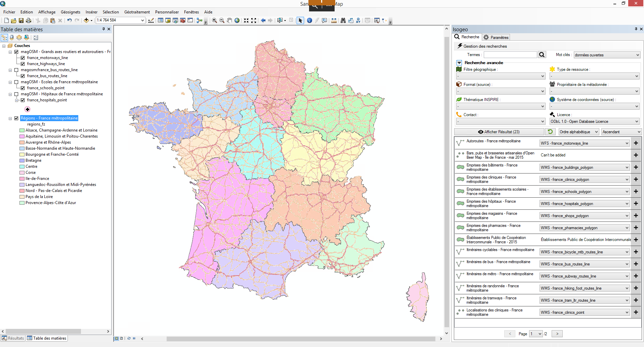Add Autoroutes - France métropolitaine with plus

point(636,143)
